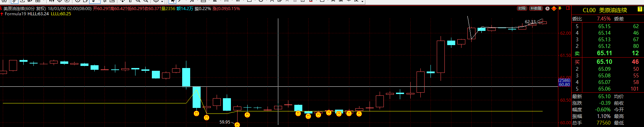Viewport: 644px width, 127px height.
Task: Click the 委比 7.45% value
Action: [x=604, y=19]
